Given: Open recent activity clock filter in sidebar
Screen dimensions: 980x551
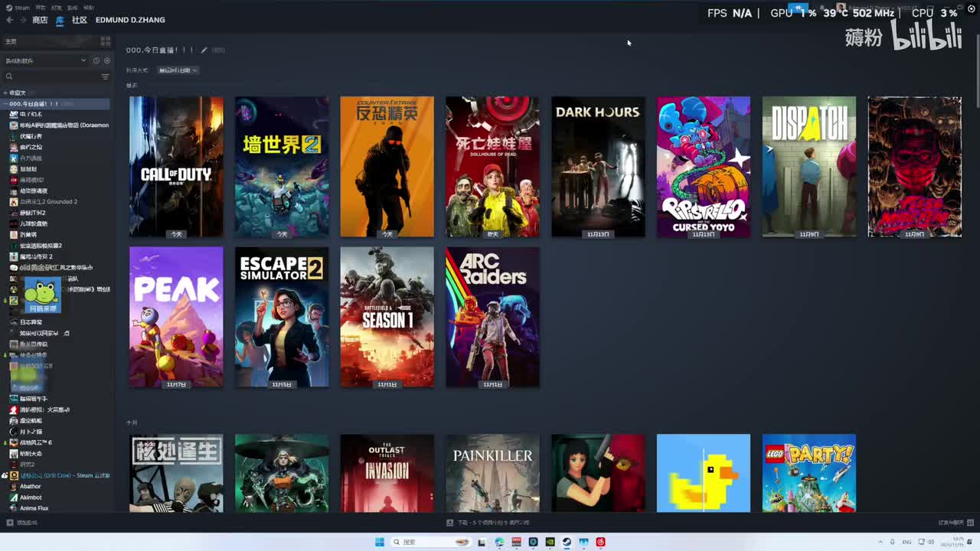Looking at the screenshot, I should [96, 60].
